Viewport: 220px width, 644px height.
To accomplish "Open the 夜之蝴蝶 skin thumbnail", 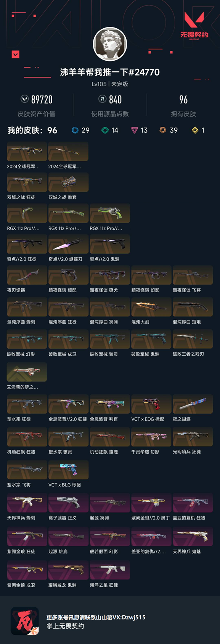I will click(x=193, y=404).
